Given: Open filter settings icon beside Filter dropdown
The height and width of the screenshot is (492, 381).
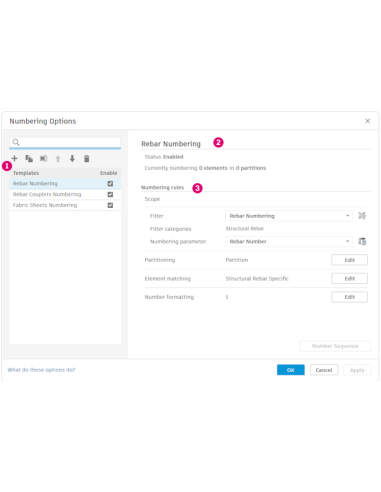Looking at the screenshot, I should pos(362,216).
